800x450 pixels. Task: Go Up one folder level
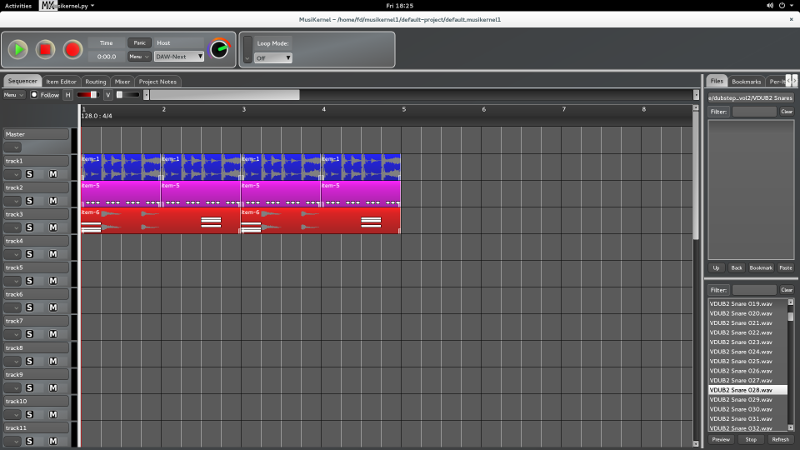[716, 268]
